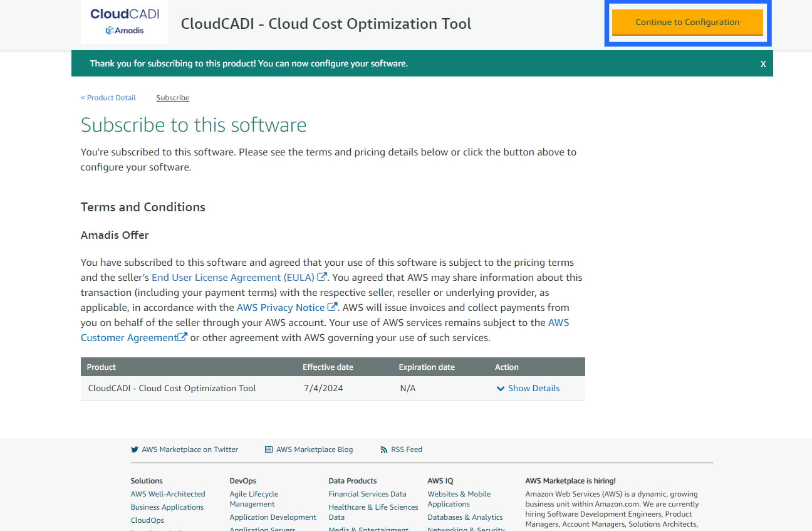
Task: Open the End User License Agreement link
Action: 232,277
